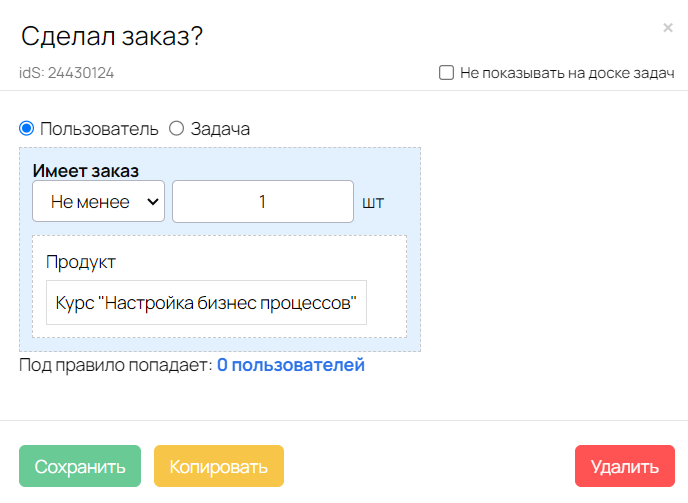
Task: Click the "Имеет заказ" rule heading
Action: click(x=85, y=169)
